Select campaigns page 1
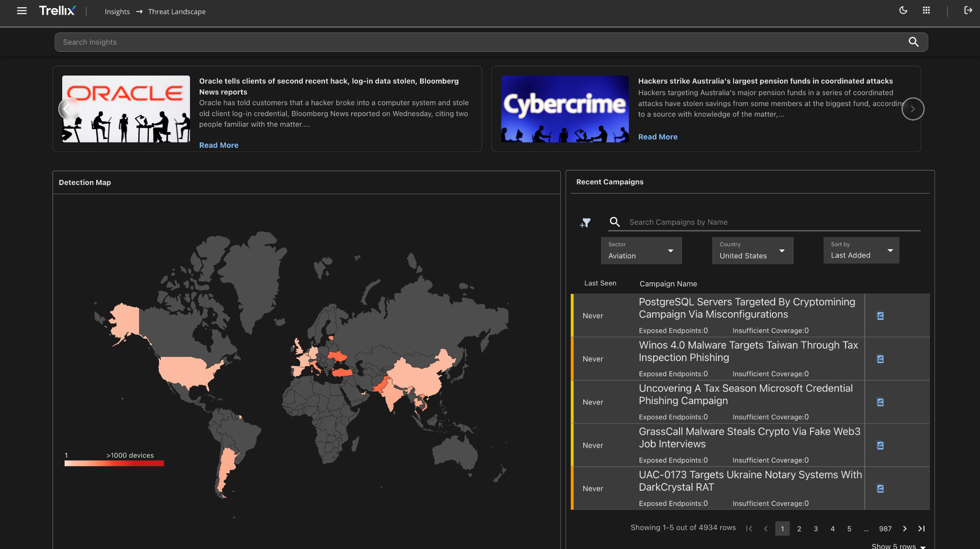 (782, 528)
